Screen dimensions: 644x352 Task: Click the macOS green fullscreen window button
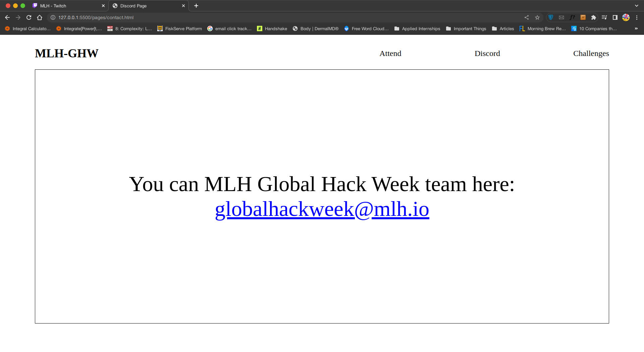[x=23, y=6]
